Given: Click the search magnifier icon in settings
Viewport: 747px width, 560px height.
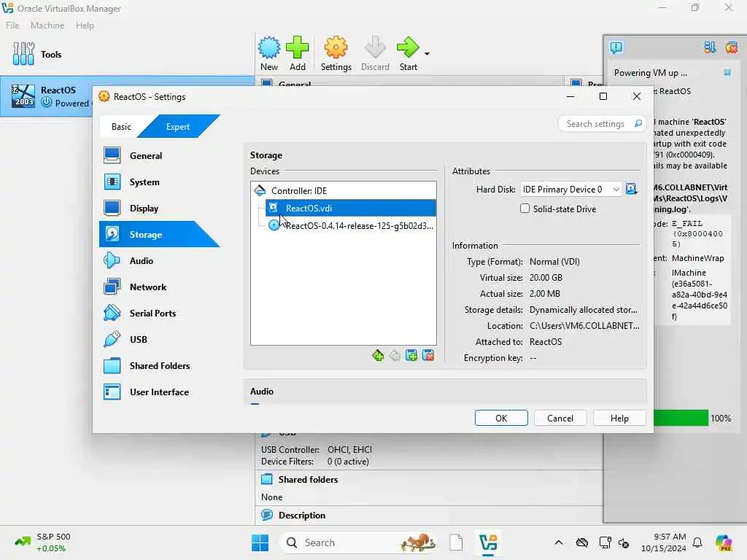Looking at the screenshot, I should 638,124.
